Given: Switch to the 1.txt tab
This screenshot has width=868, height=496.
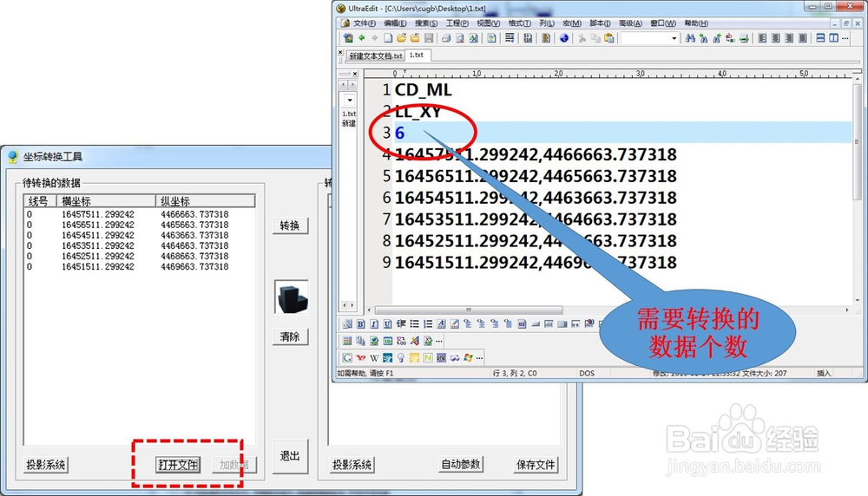Looking at the screenshot, I should tap(417, 55).
